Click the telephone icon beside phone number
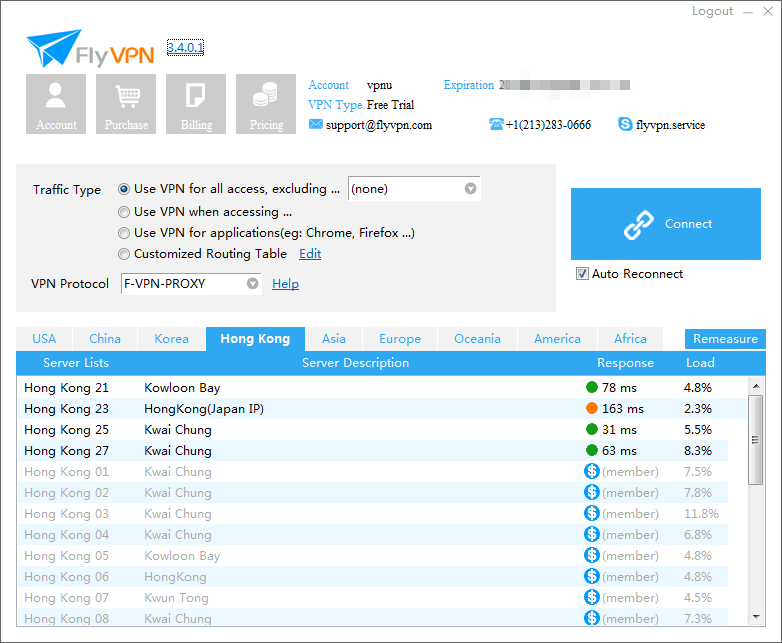The width and height of the screenshot is (782, 643). (x=496, y=124)
